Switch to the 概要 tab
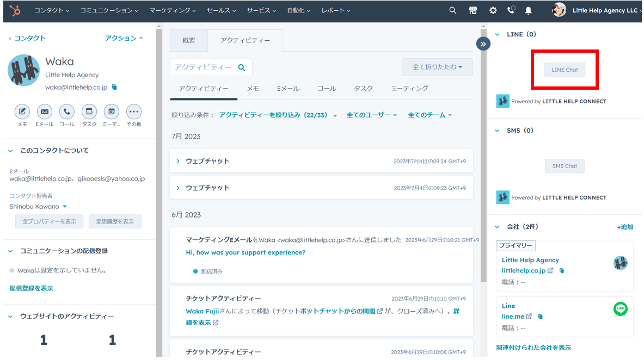This screenshot has width=644, height=360. [188, 41]
